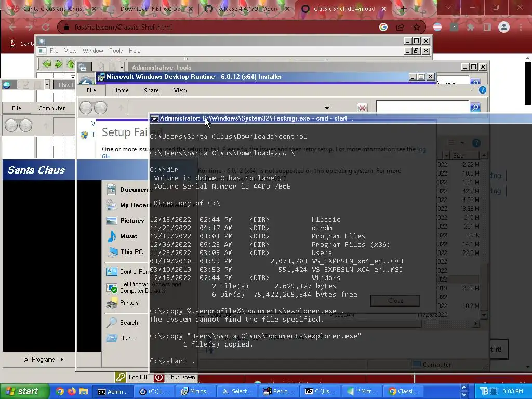532x399 pixels.
Task: Launch Chrome from quick launch bar
Action: click(x=60, y=391)
